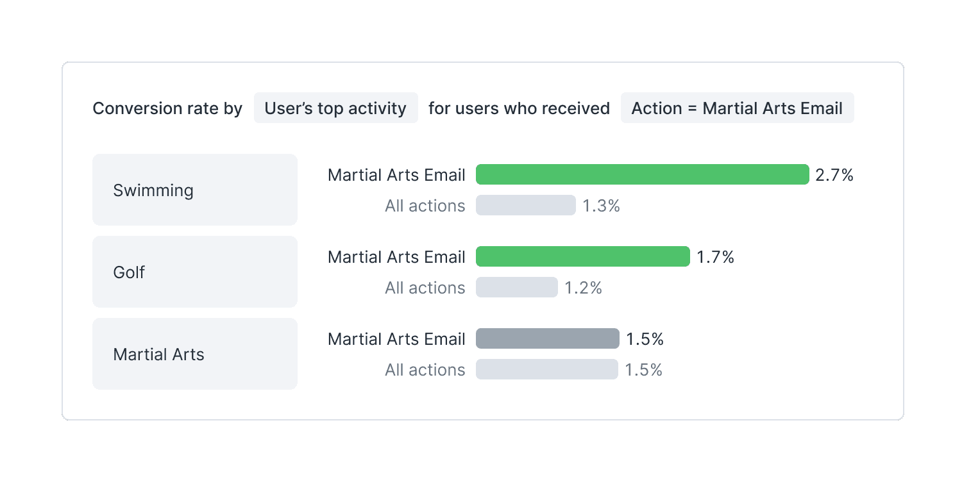This screenshot has width=980, height=482.
Task: Click the "Conversion rate by" heading text
Action: (167, 108)
